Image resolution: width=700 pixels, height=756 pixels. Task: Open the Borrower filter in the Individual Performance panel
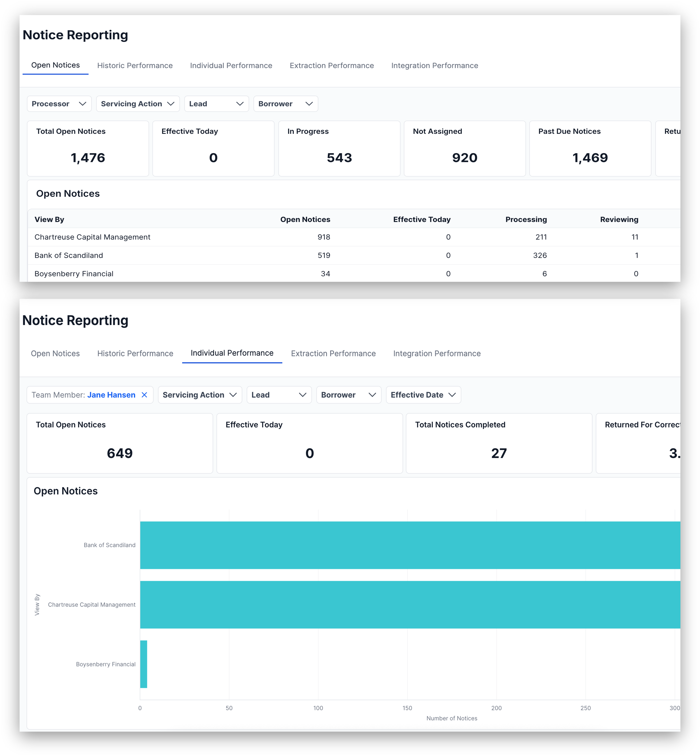click(348, 395)
